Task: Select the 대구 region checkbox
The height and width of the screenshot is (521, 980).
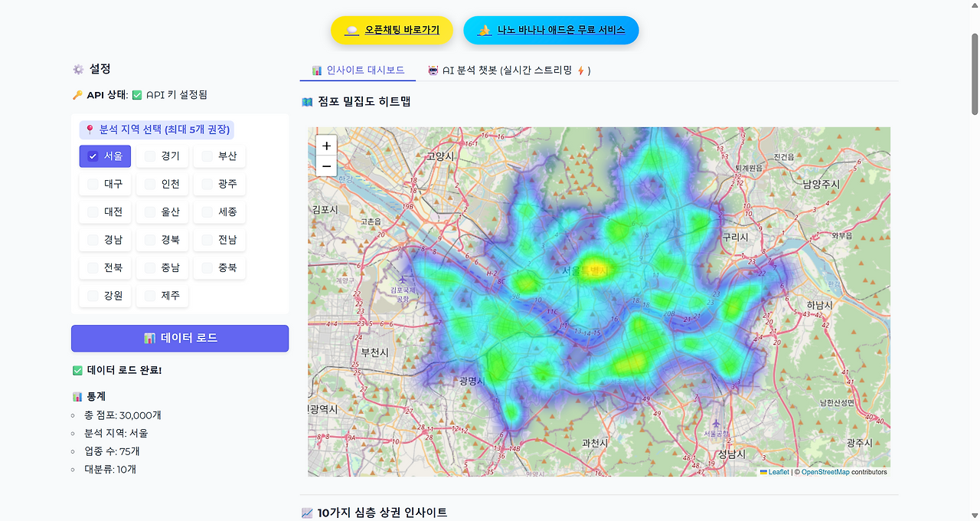Action: [x=93, y=184]
